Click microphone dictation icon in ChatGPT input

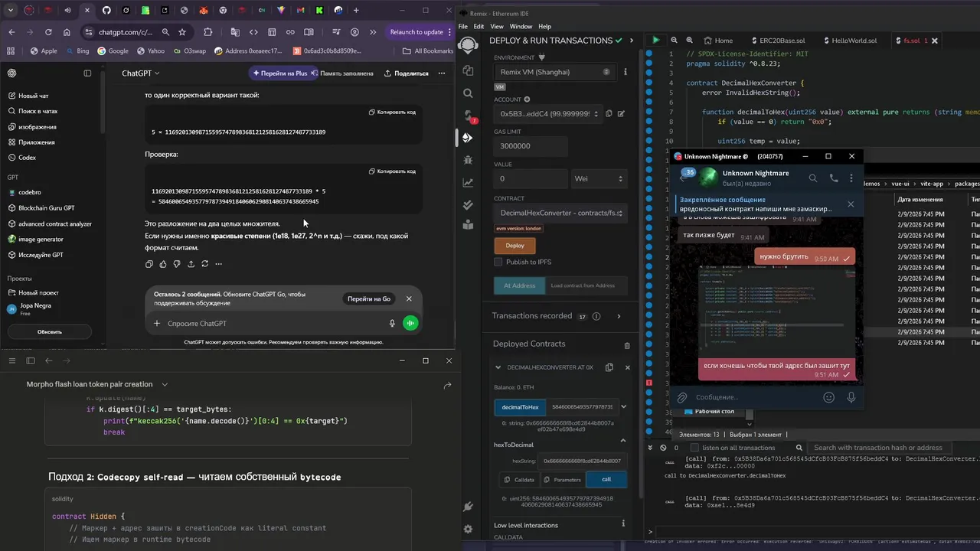pos(392,323)
